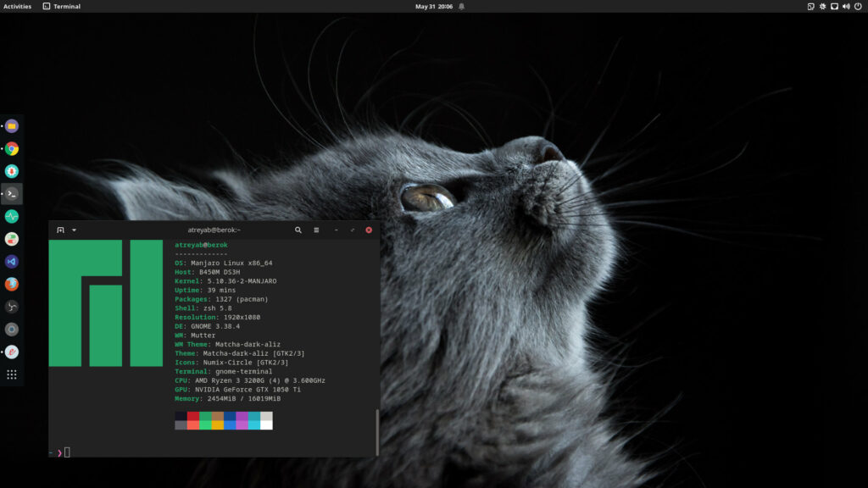This screenshot has height=488, width=868.
Task: Click the notification bell beside the clock
Action: [x=462, y=7]
